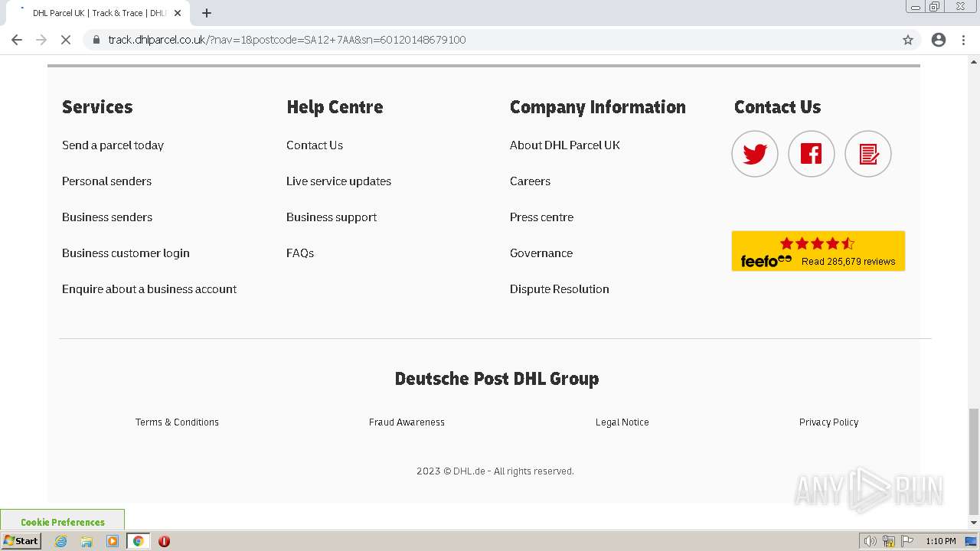Viewport: 980px width, 551px height.
Task: Click the red stop-sign taskbar icon
Action: tap(164, 541)
